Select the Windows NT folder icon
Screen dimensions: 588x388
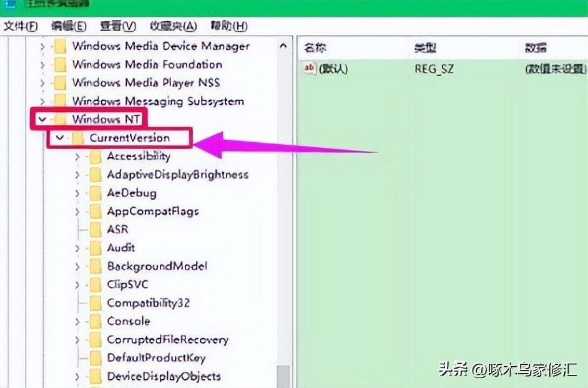[61, 119]
